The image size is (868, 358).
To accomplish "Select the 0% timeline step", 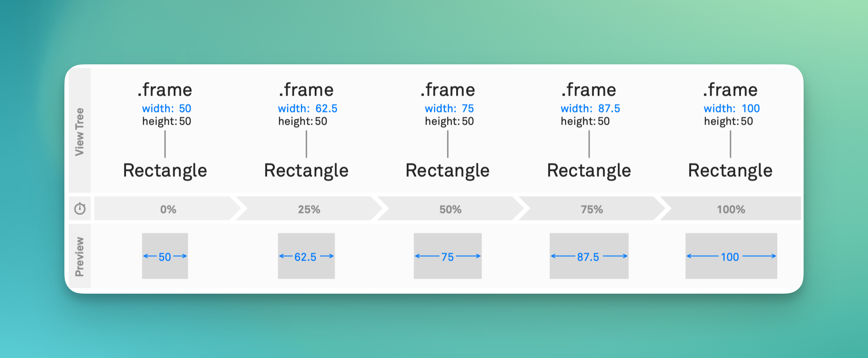I will [168, 209].
